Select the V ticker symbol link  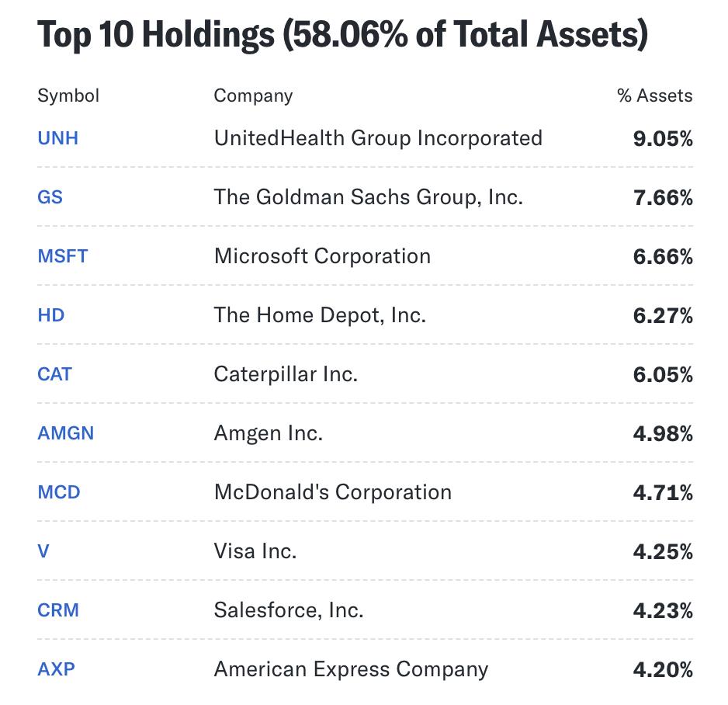43,551
